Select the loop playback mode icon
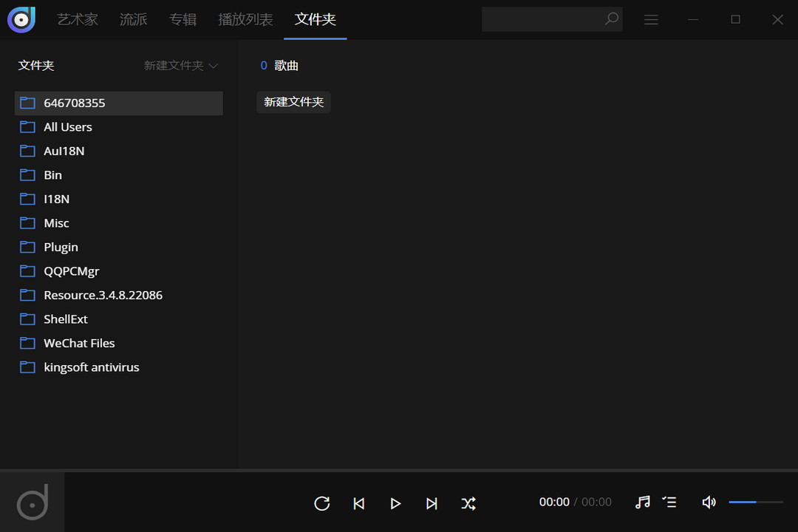Viewport: 798px width, 532px height. tap(321, 503)
